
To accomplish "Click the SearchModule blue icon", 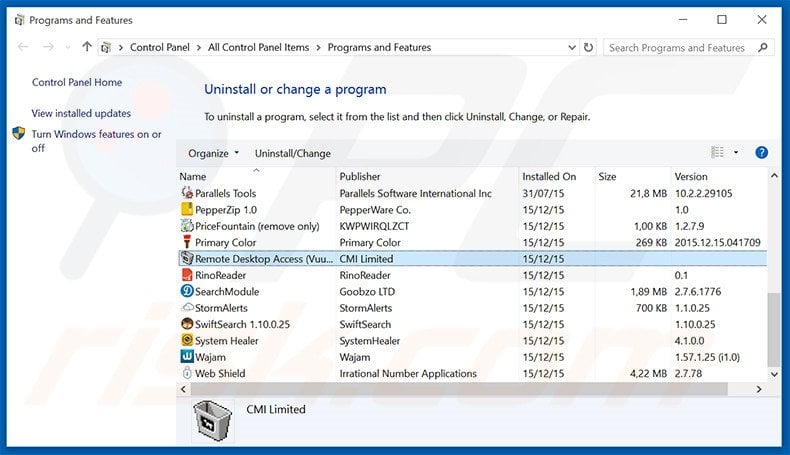I will [187, 291].
